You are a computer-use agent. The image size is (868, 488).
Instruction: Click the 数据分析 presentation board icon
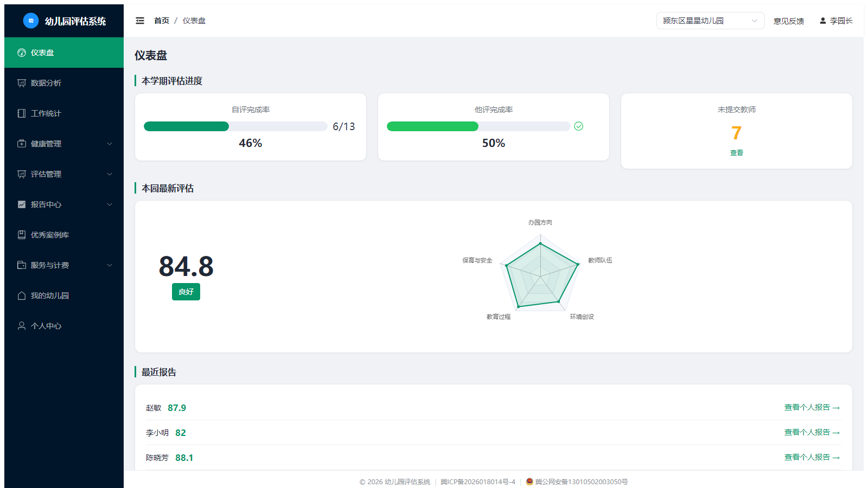tap(22, 83)
